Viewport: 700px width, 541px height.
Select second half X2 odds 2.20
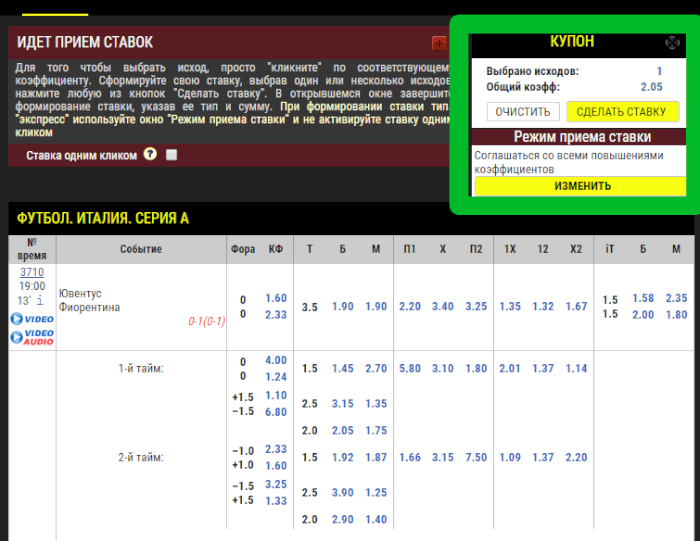tap(576, 458)
